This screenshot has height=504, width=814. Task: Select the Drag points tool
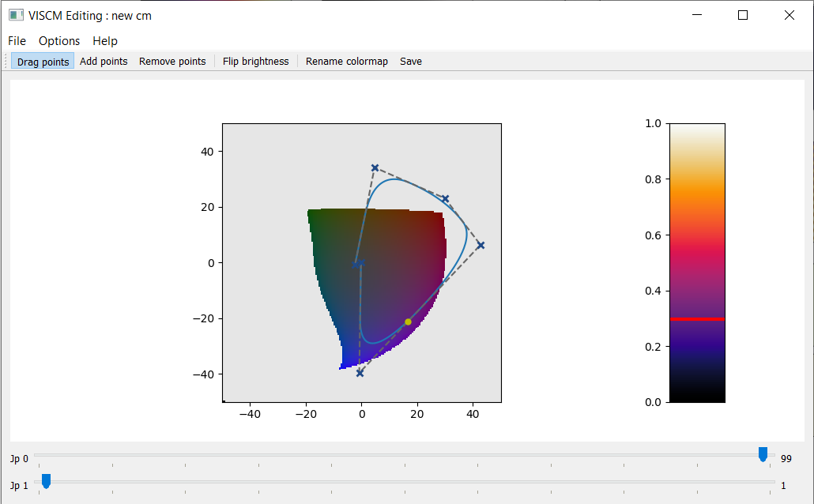pos(43,62)
